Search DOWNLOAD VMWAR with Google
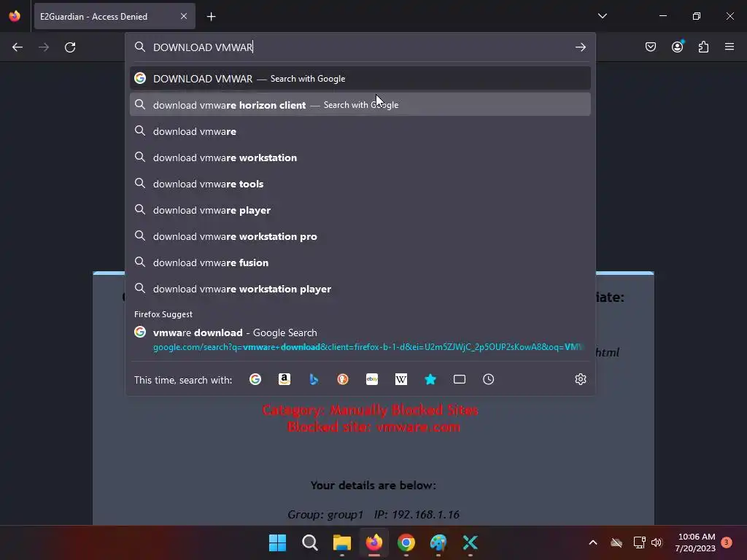This screenshot has height=560, width=747. click(360, 79)
